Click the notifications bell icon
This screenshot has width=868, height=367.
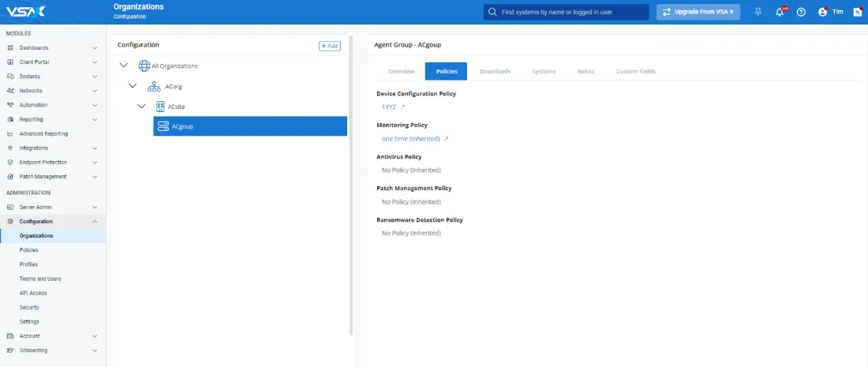[780, 13]
